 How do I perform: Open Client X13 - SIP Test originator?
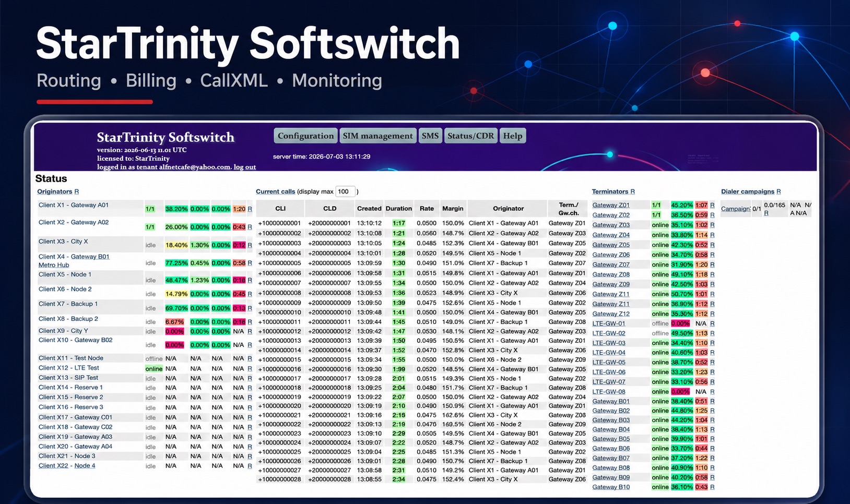pos(68,378)
